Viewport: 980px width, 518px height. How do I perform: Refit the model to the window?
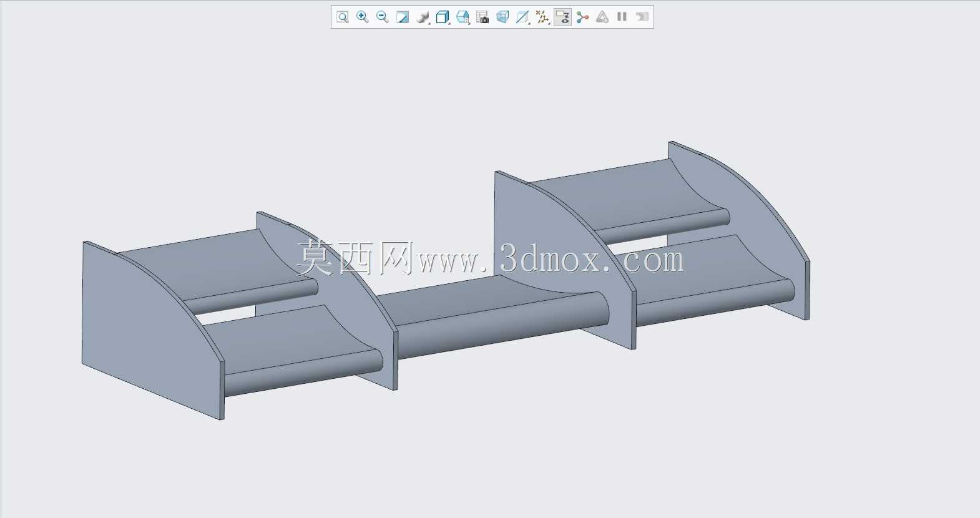[342, 17]
